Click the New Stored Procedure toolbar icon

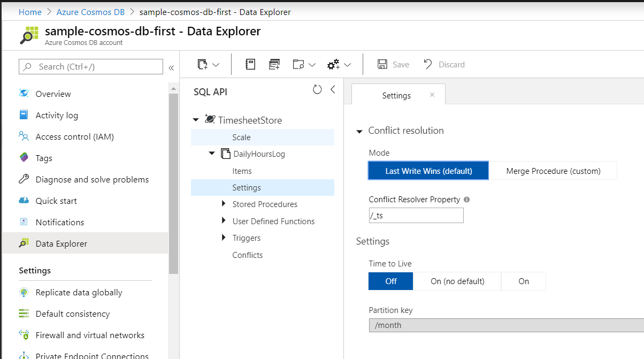[274, 64]
